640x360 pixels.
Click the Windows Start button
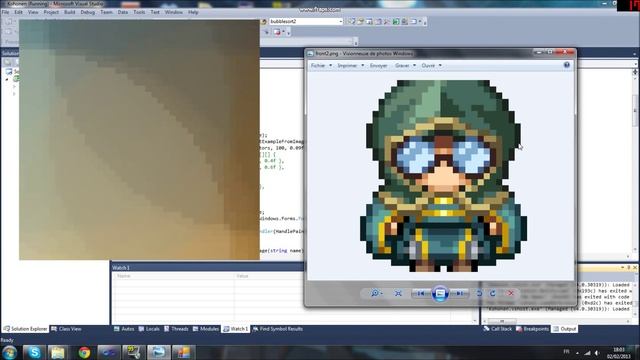pyautogui.click(x=9, y=352)
